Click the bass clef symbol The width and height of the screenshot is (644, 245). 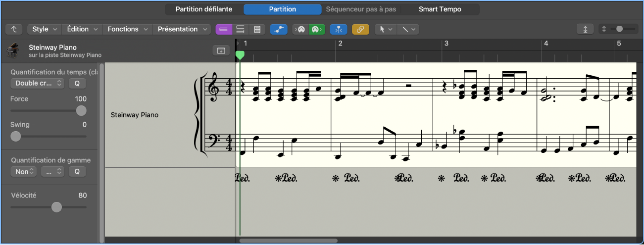214,141
